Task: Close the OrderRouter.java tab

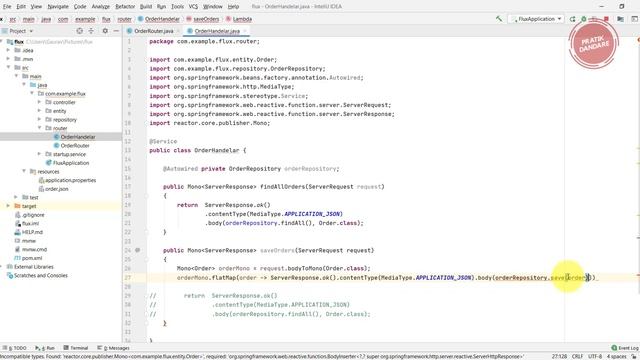Action: (x=178, y=31)
